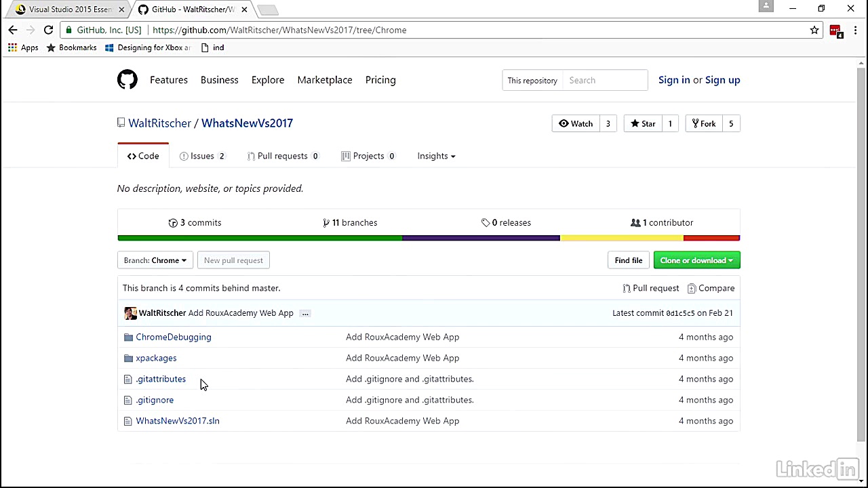Click the ChromeDebugging folder icon
The image size is (868, 488).
pyautogui.click(x=128, y=337)
